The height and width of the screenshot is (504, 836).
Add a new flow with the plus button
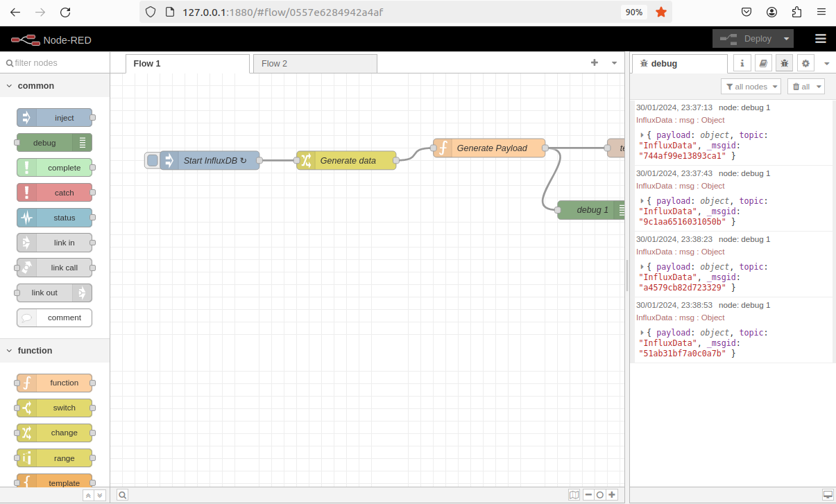(595, 62)
